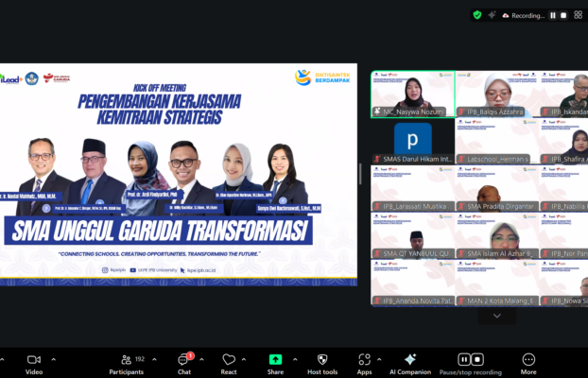Pause recording using top-right pause button

553,15
